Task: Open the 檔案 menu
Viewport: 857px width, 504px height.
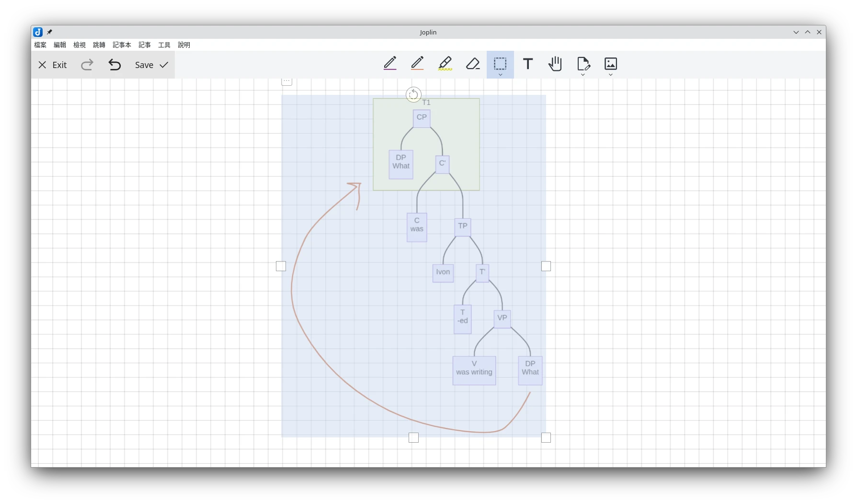Action: pos(40,45)
